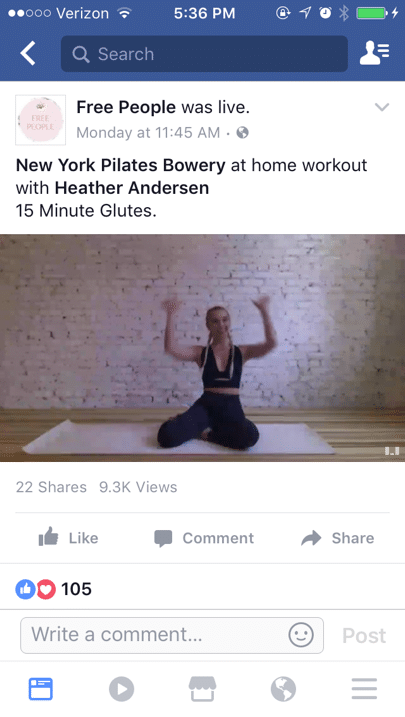This screenshot has height=717, width=405.
Task: Open the emoji picker in comment box
Action: pyautogui.click(x=301, y=635)
